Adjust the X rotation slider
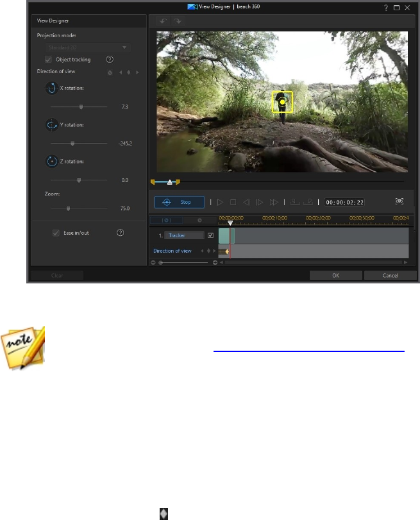This screenshot has height=520, width=420. (81, 107)
